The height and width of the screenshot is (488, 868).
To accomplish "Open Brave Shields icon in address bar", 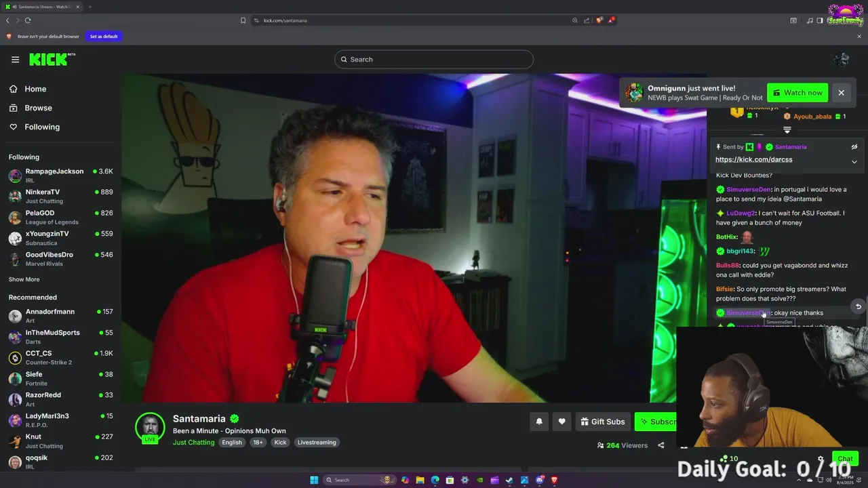I will pyautogui.click(x=599, y=20).
